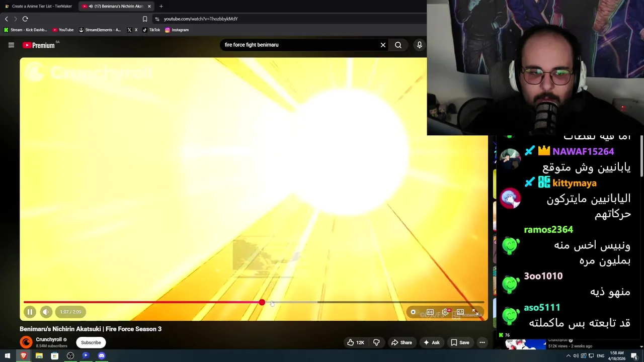644x362 pixels.
Task: Enter fullscreen from the player controls
Action: click(475, 312)
